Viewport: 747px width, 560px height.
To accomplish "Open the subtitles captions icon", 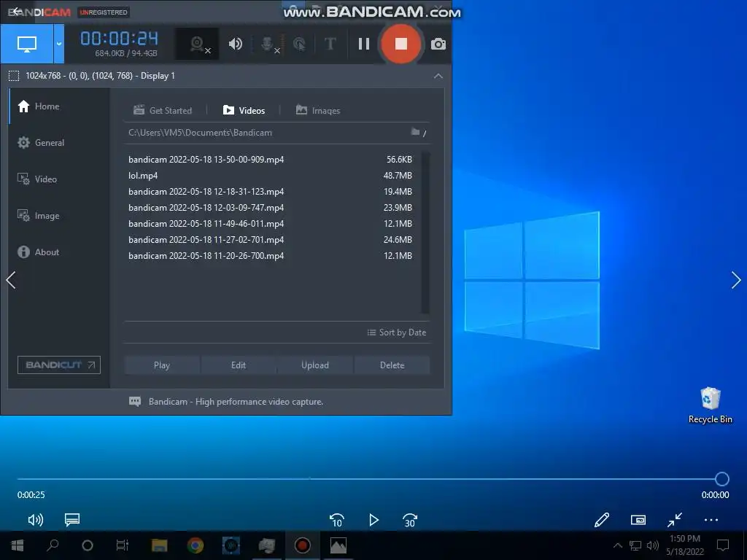I will [72, 519].
